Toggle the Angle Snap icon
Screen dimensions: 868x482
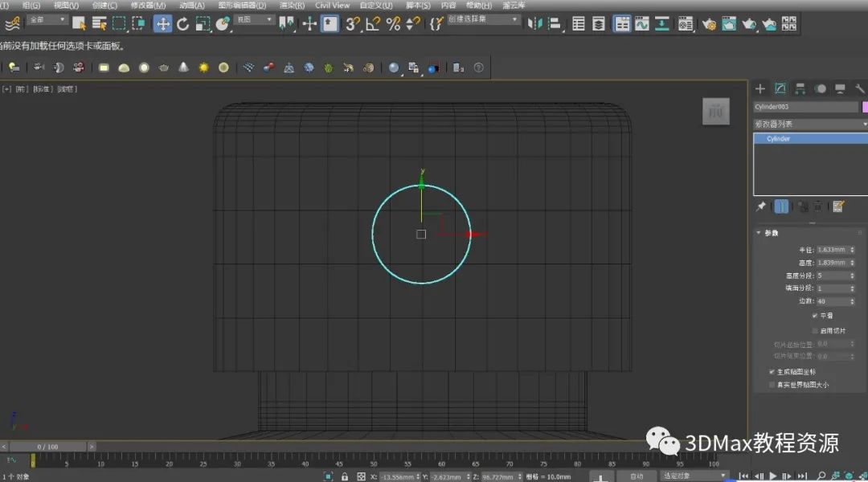tap(373, 23)
